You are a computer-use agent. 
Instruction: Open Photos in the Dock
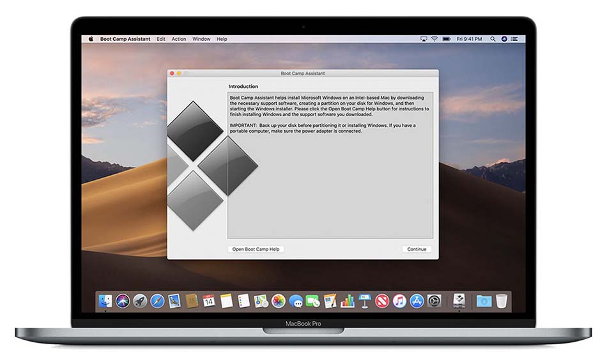278,301
